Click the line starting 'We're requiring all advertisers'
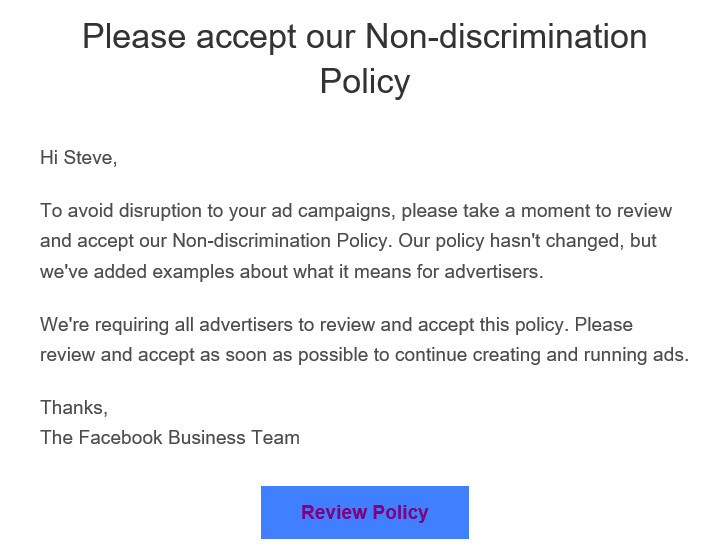The width and height of the screenshot is (717, 555). tap(337, 325)
